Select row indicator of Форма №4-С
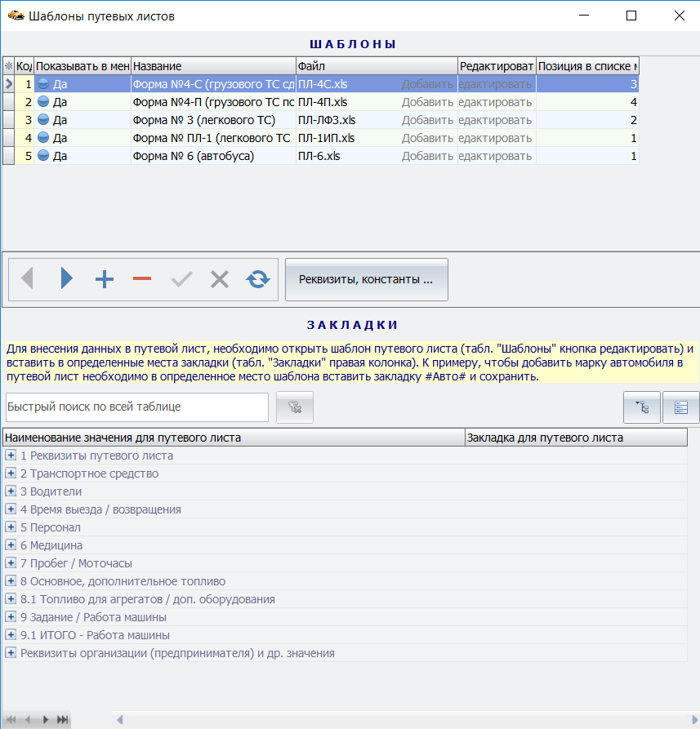Viewport: 700px width, 729px height. point(8,84)
